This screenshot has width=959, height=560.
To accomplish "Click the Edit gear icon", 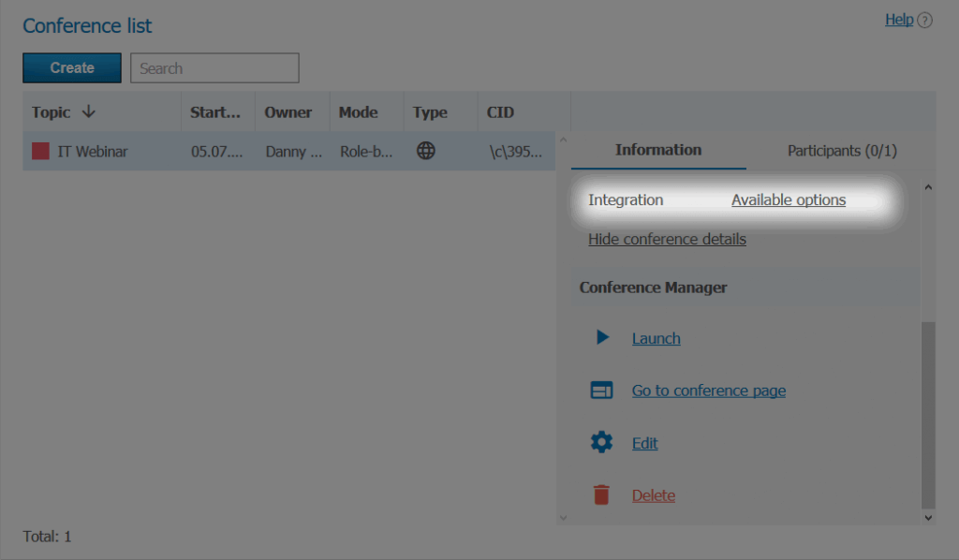I will [601, 443].
